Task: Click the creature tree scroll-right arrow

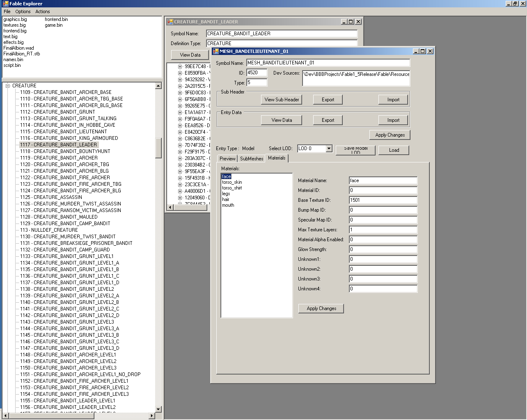Action: pyautogui.click(x=152, y=415)
